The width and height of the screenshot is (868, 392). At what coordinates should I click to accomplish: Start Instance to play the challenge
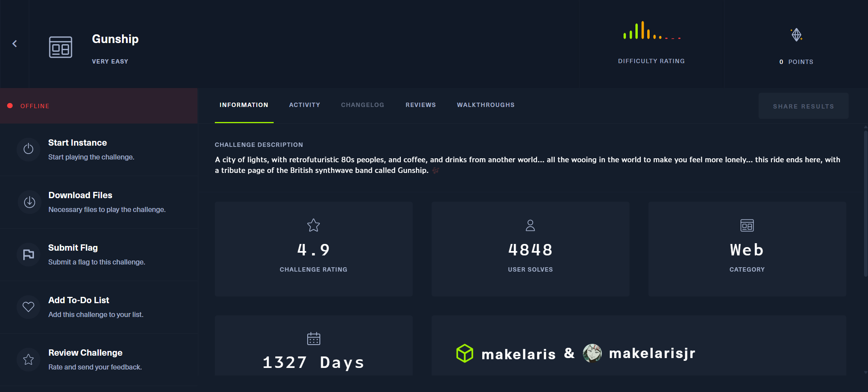point(99,150)
